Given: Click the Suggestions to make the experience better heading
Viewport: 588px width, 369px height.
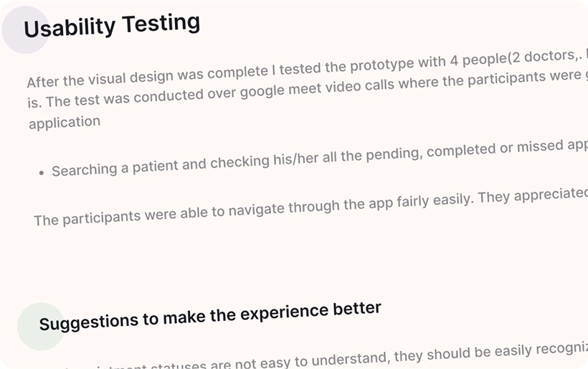Looking at the screenshot, I should (x=209, y=316).
